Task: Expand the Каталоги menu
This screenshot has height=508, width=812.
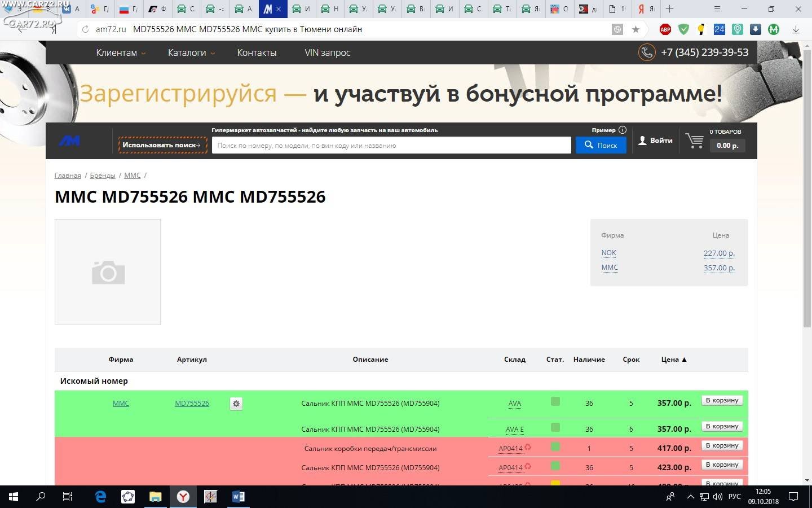Action: [x=191, y=52]
